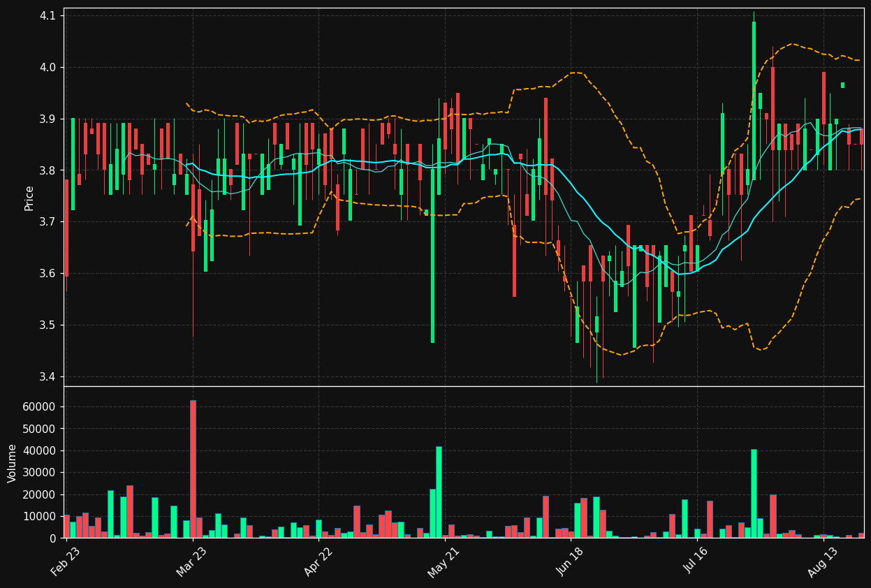Image resolution: width=871 pixels, height=588 pixels.
Task: Click the green volume bar exceeding 40000 near May 21
Action: (439, 492)
